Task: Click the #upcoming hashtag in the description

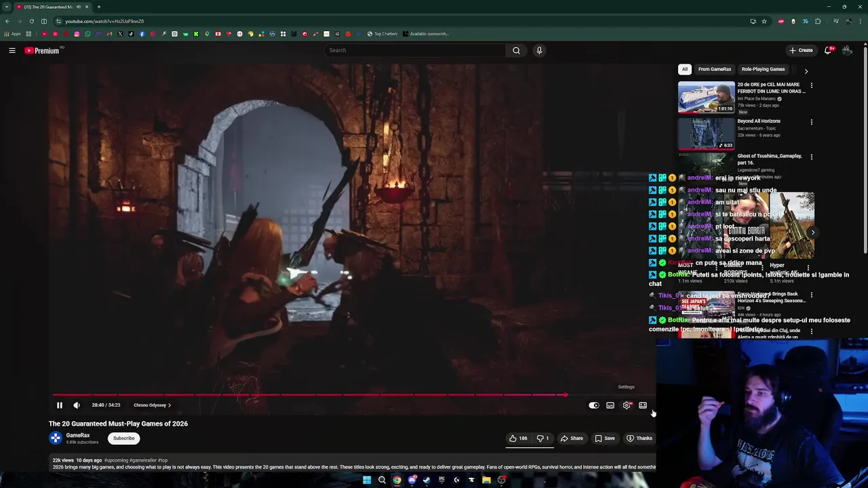Action: [116, 460]
